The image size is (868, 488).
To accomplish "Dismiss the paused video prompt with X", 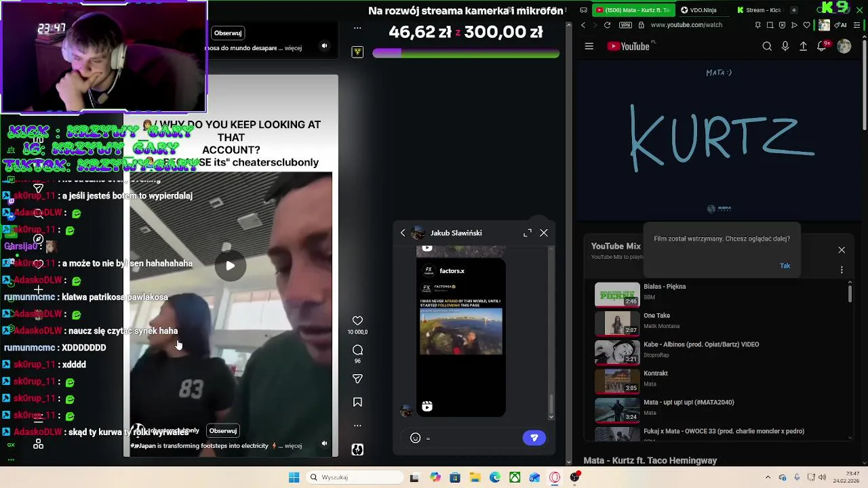I will [x=842, y=250].
